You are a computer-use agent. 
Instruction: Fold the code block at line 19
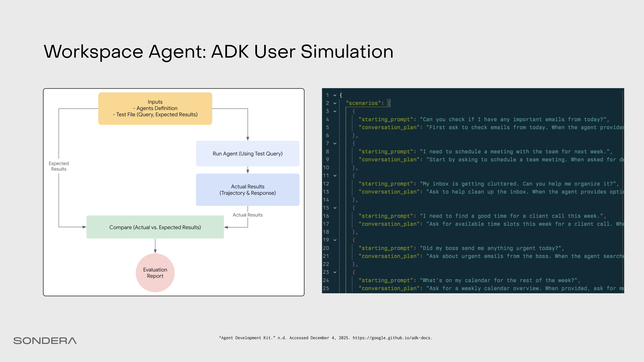[x=335, y=240]
